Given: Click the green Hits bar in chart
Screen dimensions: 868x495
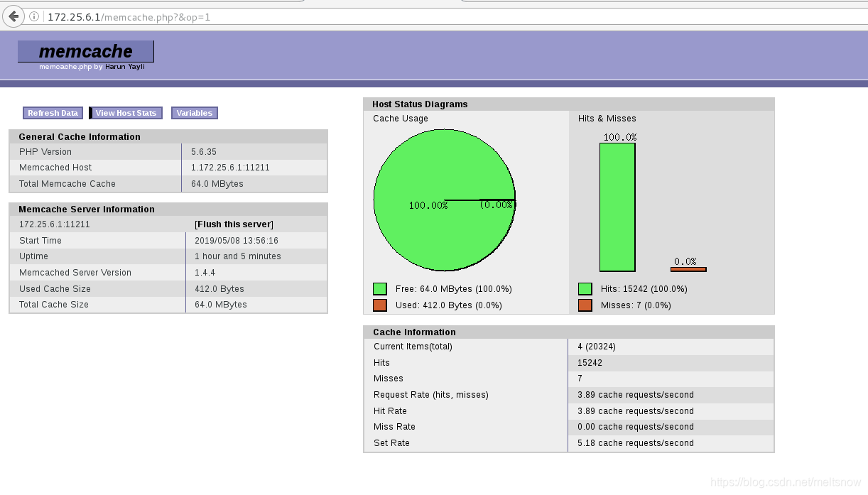Looking at the screenshot, I should pos(617,207).
